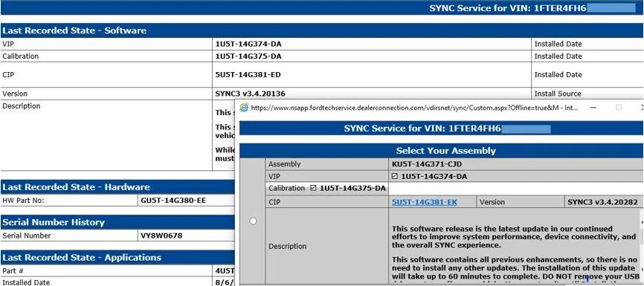This screenshot has height=286, width=644.
Task: Click the HW Part No: label
Action: pyautogui.click(x=22, y=201)
